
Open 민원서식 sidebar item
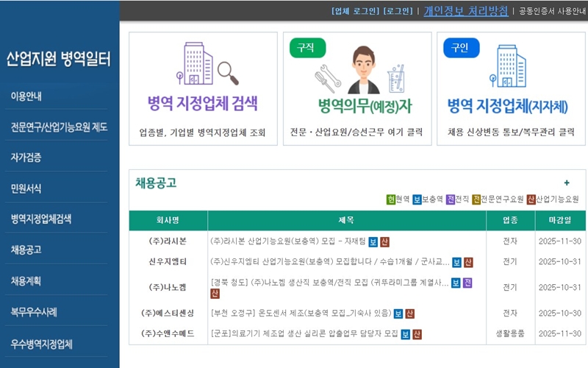(26, 188)
